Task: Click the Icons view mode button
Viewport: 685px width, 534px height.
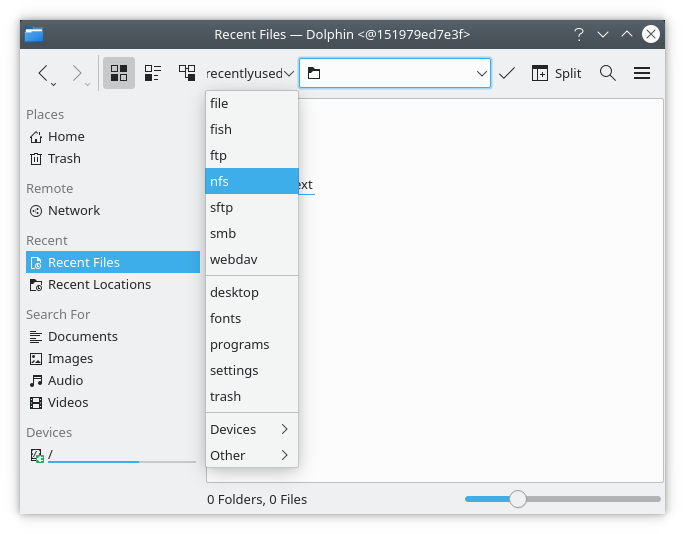Action: [x=119, y=73]
